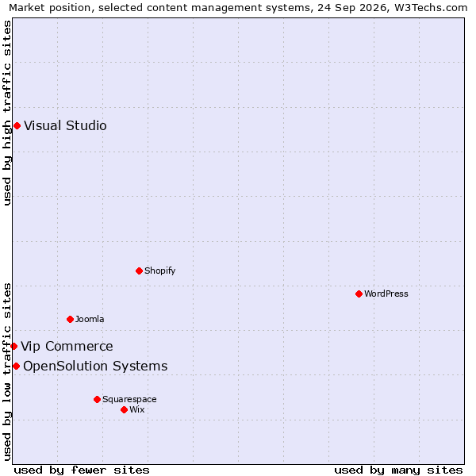Screen dimensions: 476x476
Task: Select the 'Vip Commerce' label text
Action: click(x=67, y=346)
